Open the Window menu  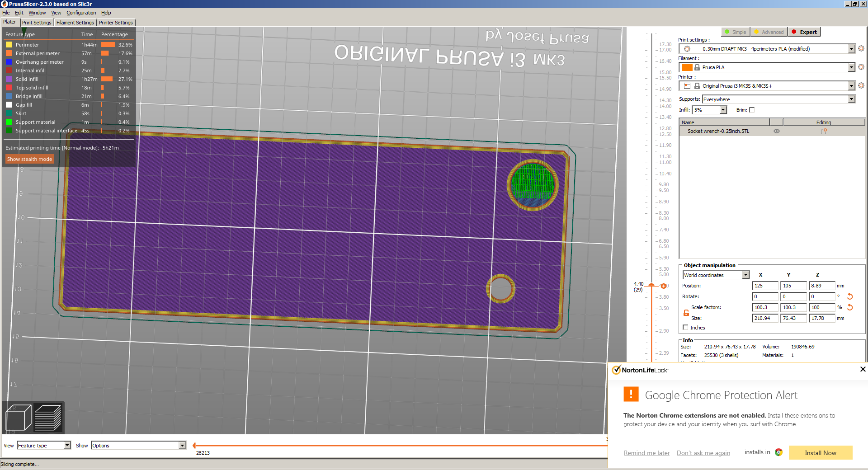[37, 13]
